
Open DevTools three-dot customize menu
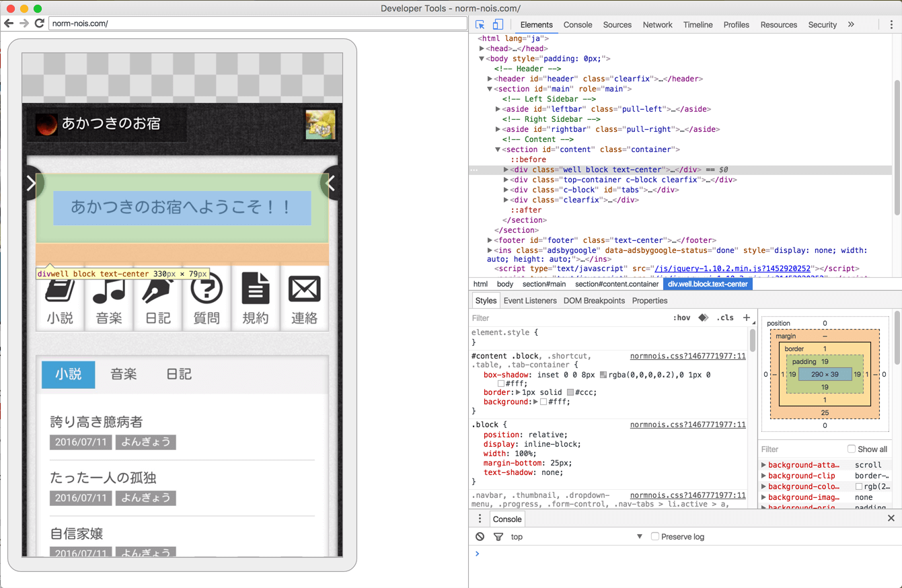coord(891,25)
